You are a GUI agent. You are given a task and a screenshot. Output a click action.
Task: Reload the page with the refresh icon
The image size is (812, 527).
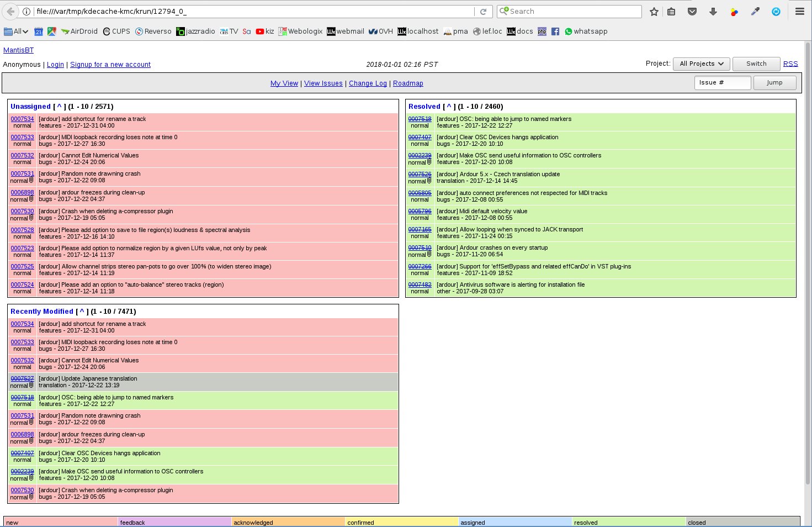pyautogui.click(x=483, y=12)
